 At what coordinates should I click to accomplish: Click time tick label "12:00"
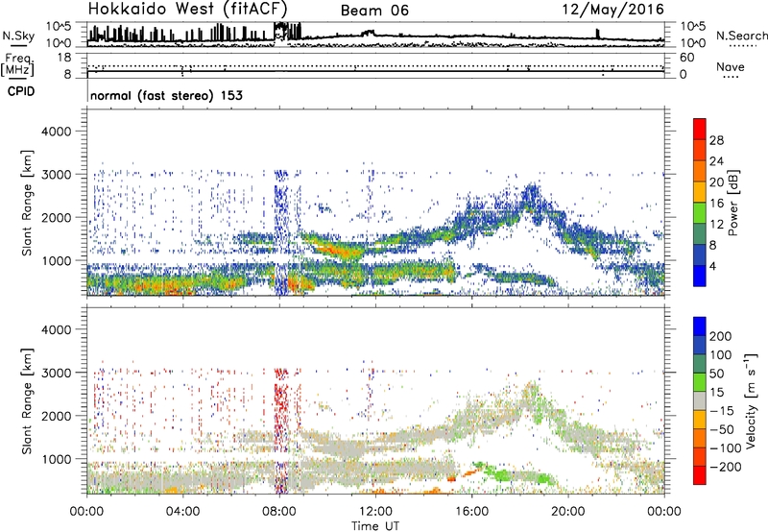click(375, 512)
